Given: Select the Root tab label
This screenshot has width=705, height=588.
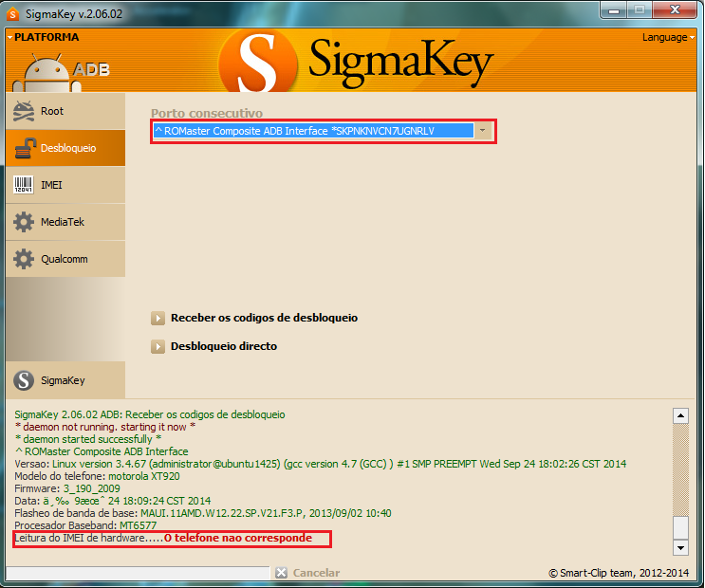Looking at the screenshot, I should pos(52,111).
